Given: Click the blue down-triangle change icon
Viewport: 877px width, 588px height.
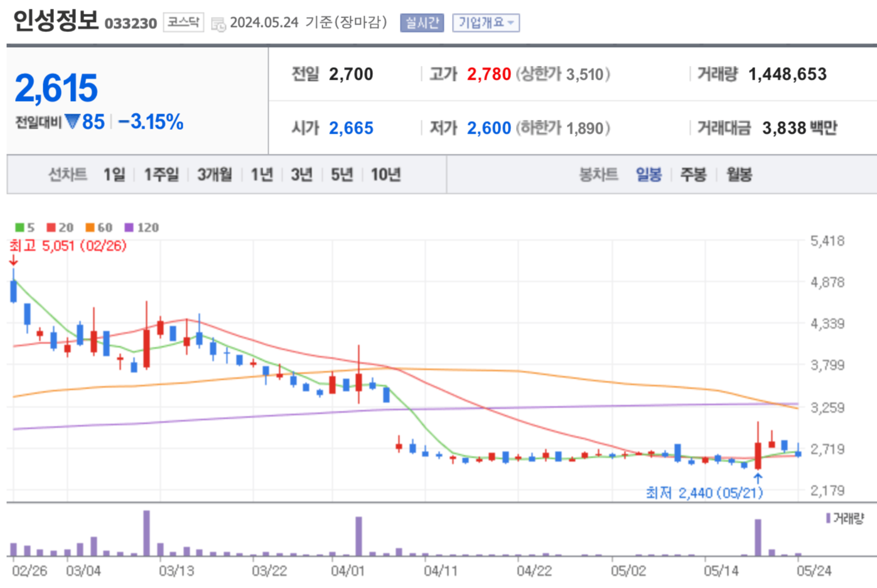Looking at the screenshot, I should tap(73, 121).
